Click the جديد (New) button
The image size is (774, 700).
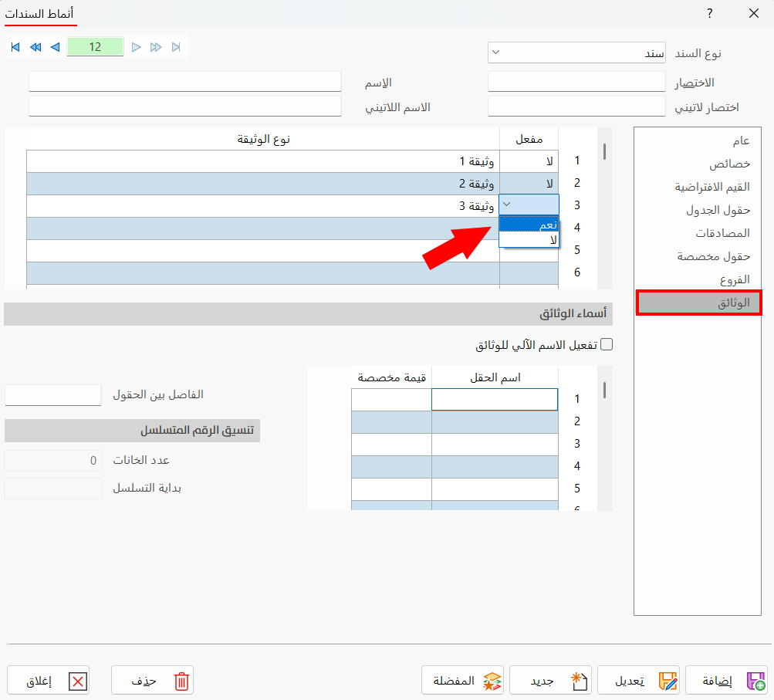pyautogui.click(x=550, y=680)
